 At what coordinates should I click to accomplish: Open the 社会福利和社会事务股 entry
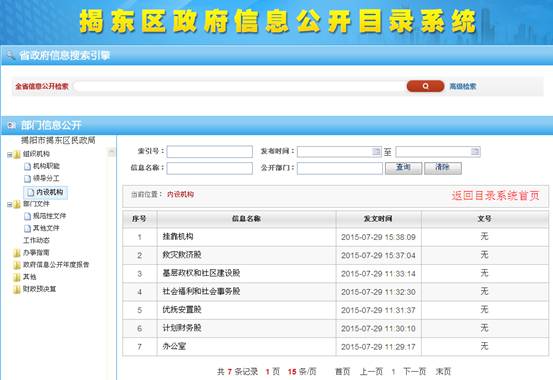(201, 291)
